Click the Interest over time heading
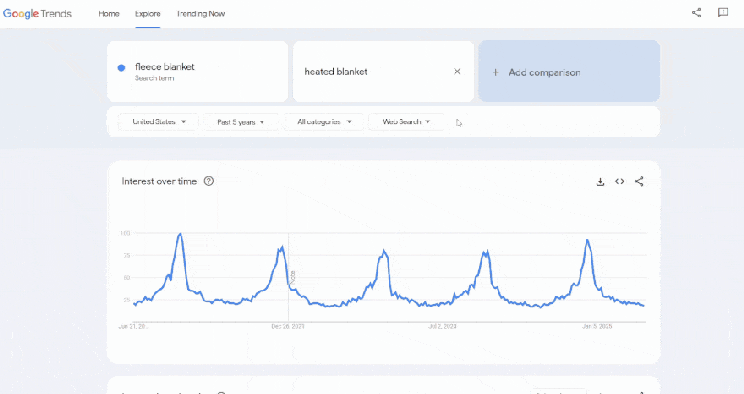 pos(159,181)
